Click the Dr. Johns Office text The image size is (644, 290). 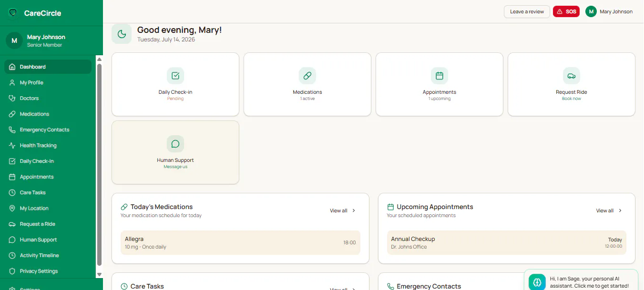click(x=409, y=247)
